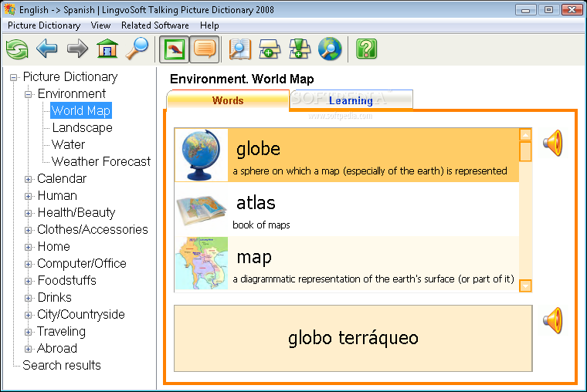
Task: Expand the Computer/Office category
Action: (28, 264)
